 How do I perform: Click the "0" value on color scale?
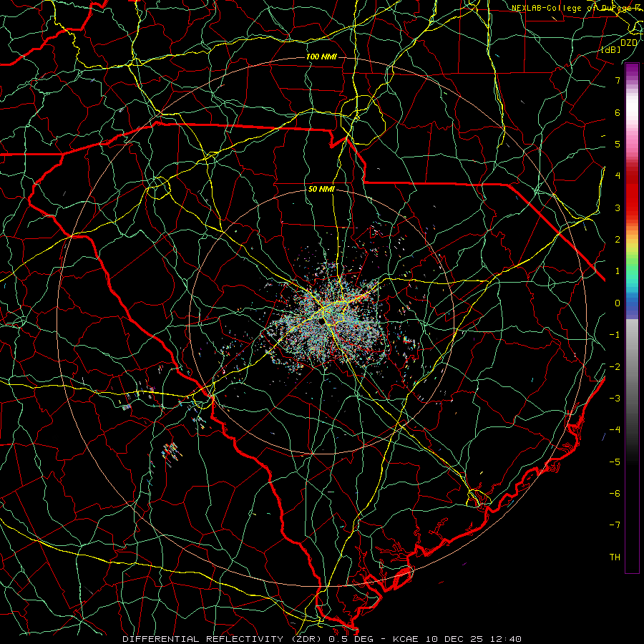[618, 303]
